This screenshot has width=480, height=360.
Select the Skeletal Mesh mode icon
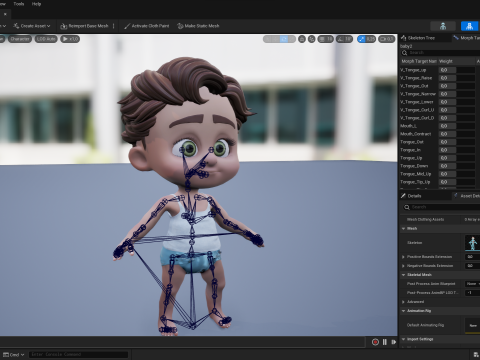click(x=469, y=26)
